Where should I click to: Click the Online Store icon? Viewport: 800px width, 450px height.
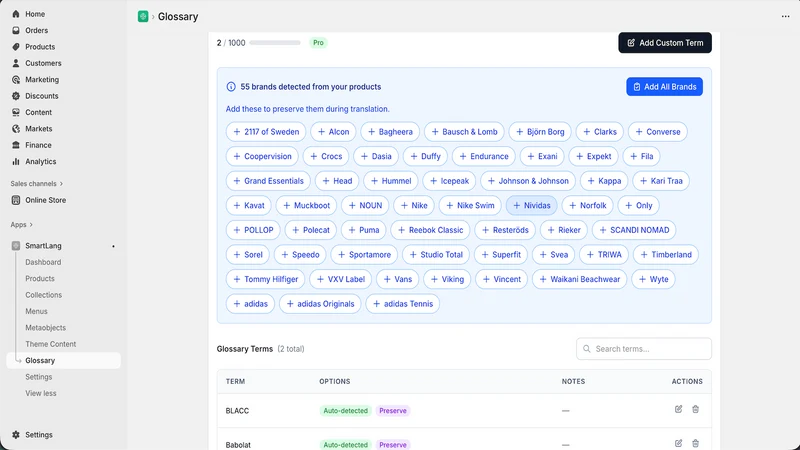click(16, 200)
